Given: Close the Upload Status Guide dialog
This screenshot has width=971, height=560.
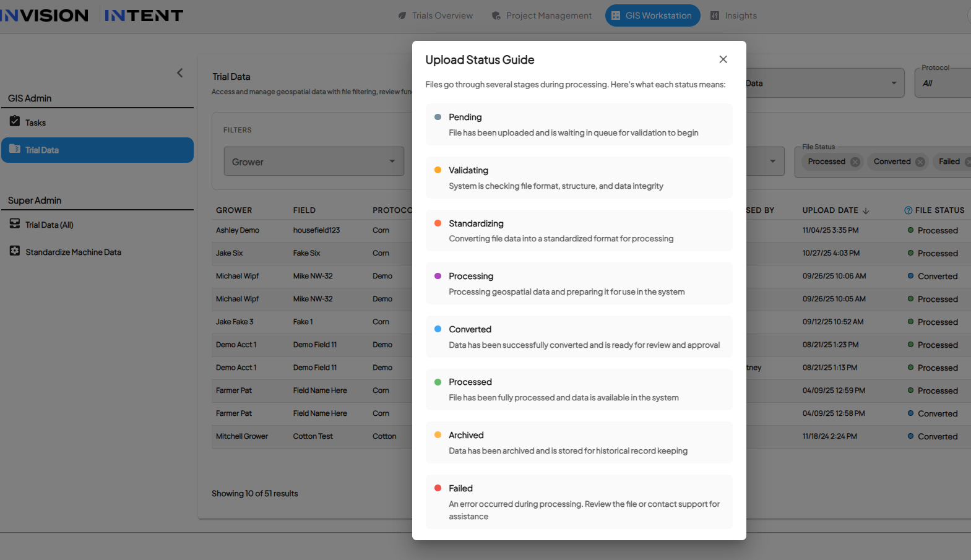Looking at the screenshot, I should pos(723,59).
